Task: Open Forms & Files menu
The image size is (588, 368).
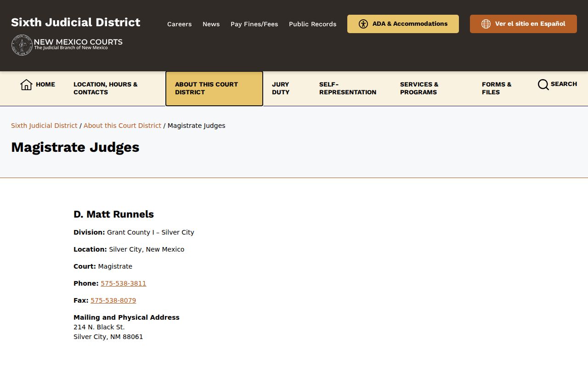Action: tap(497, 88)
